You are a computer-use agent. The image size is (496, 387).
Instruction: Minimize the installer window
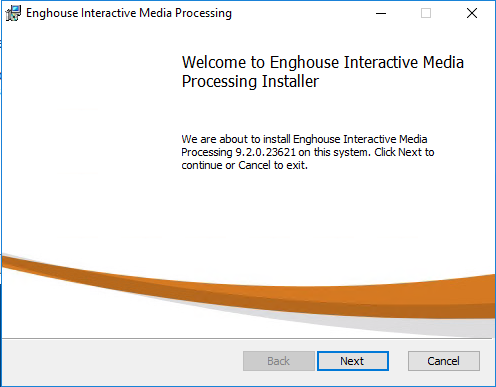381,13
